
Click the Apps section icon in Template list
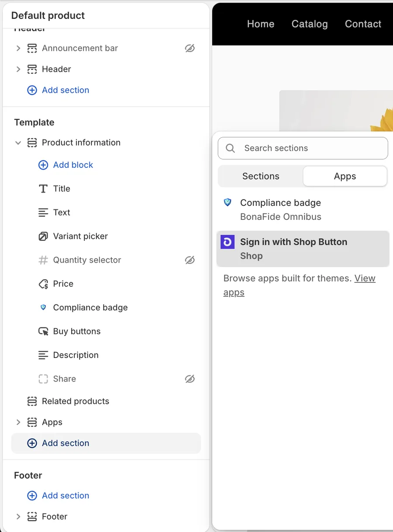coord(32,422)
